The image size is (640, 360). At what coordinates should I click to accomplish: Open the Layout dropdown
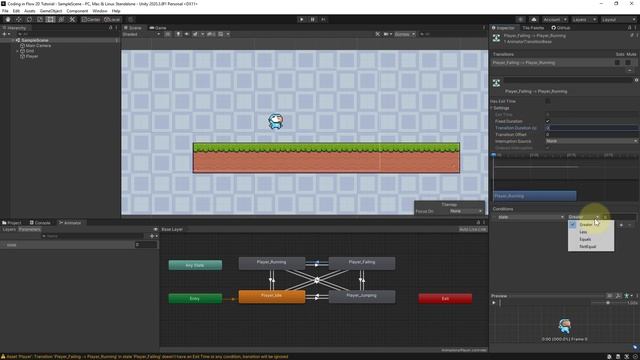(x=618, y=20)
